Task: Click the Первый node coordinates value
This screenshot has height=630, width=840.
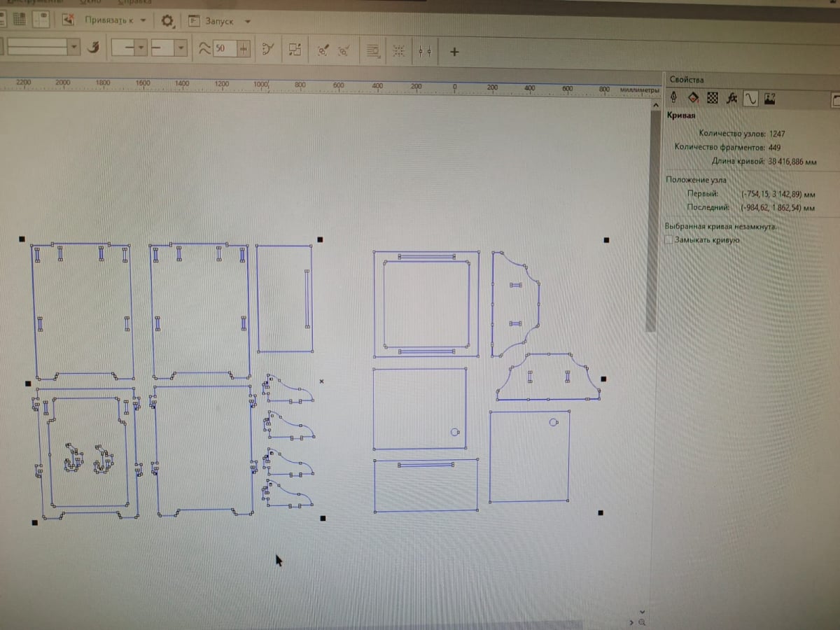Action: click(778, 194)
